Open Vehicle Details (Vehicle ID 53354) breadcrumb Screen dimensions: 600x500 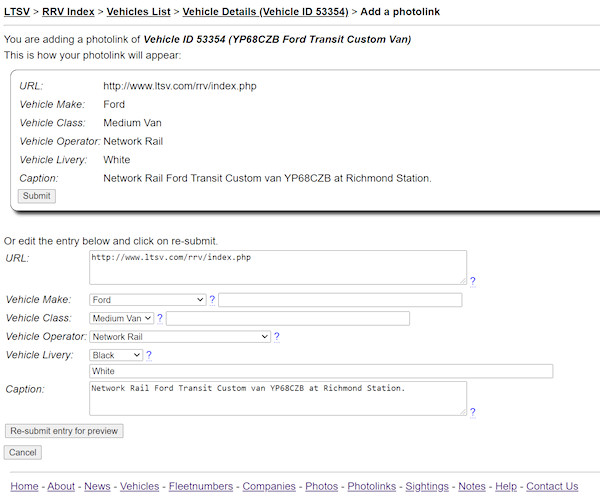click(264, 12)
